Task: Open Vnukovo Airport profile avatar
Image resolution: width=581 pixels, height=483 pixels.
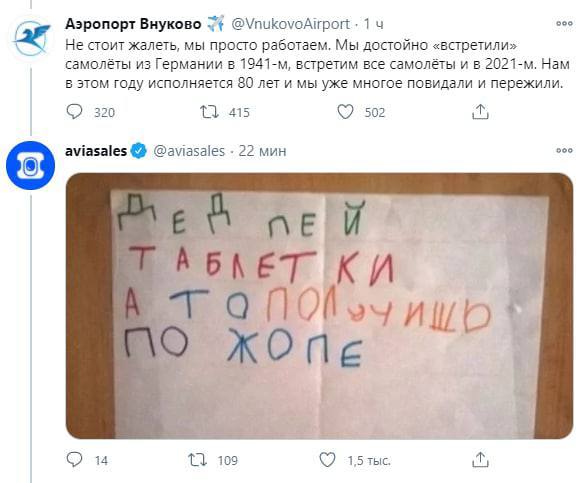Action: point(31,39)
